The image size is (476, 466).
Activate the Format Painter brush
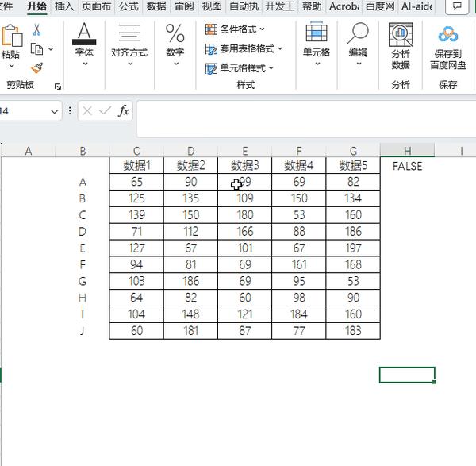point(37,68)
